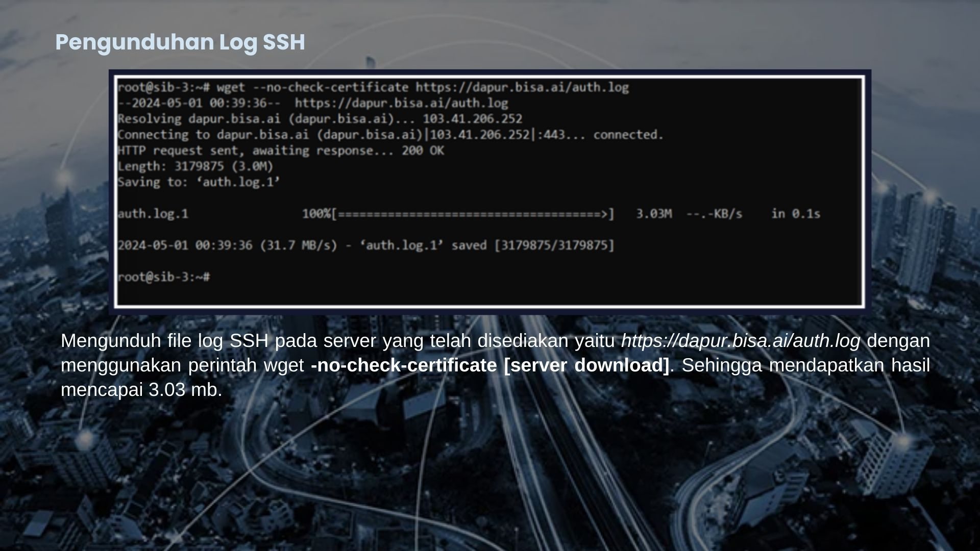
Task: Click the 'Saving to: auth.log.1' line
Action: pos(199,182)
